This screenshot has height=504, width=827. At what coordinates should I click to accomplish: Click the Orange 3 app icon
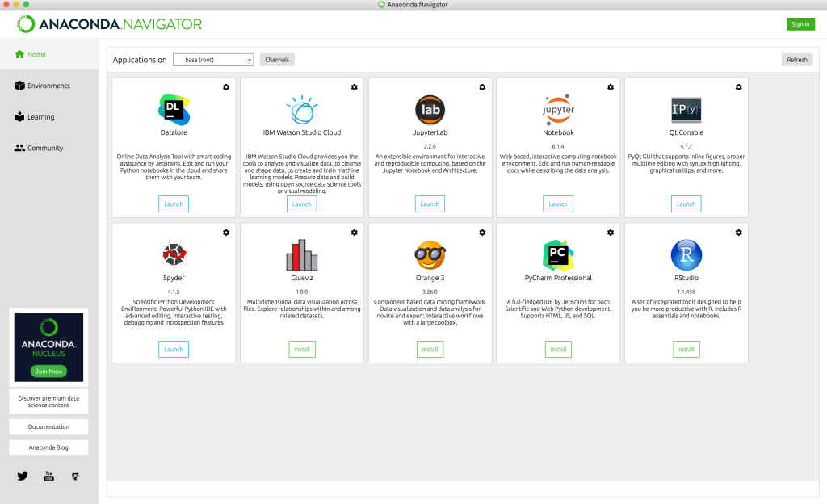(430, 255)
